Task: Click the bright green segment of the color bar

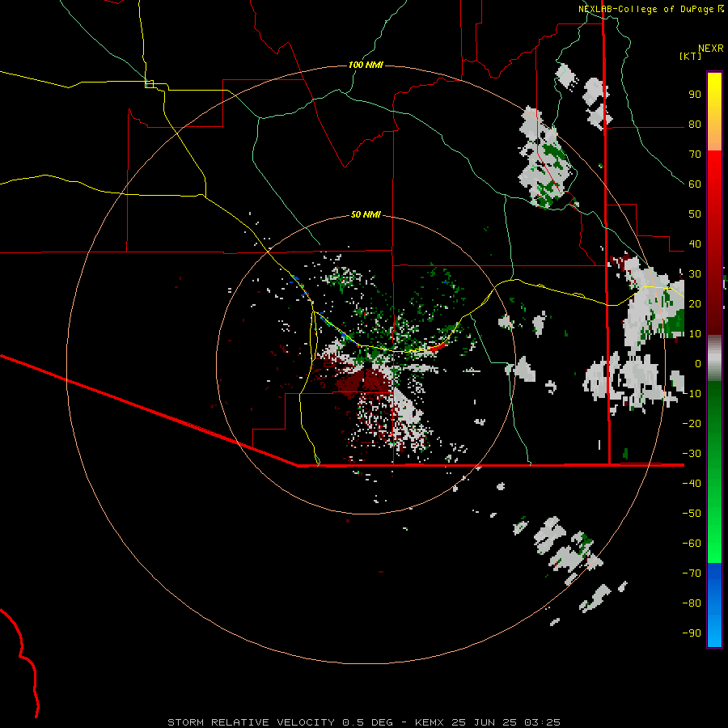Action: click(714, 520)
